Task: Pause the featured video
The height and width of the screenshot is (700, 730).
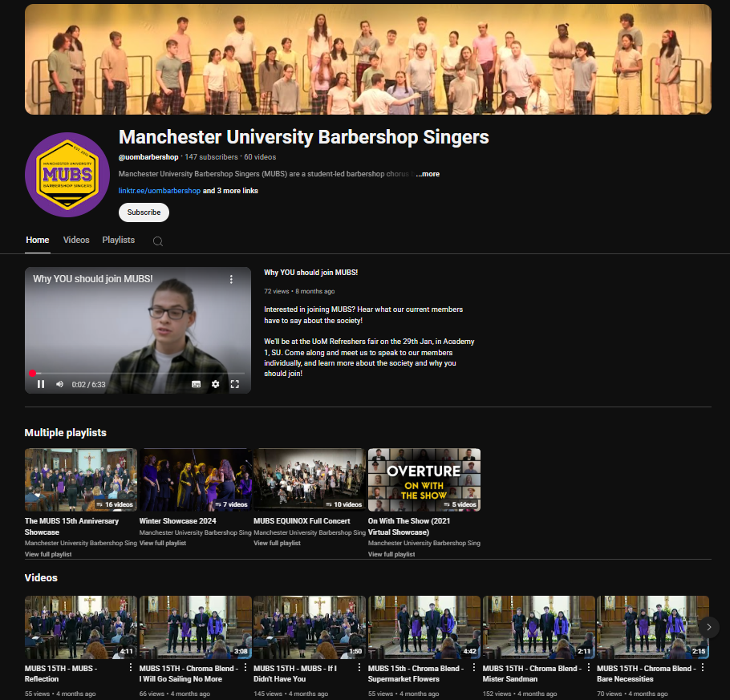Action: point(41,384)
